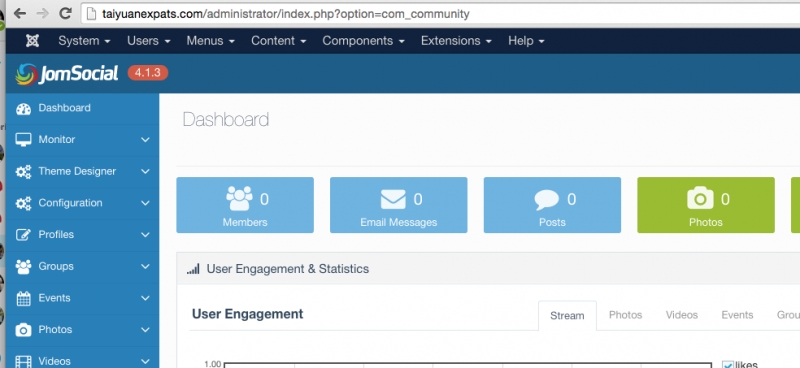The width and height of the screenshot is (800, 368).
Task: Click the Photos camera icon in the sidebar
Action: [23, 330]
